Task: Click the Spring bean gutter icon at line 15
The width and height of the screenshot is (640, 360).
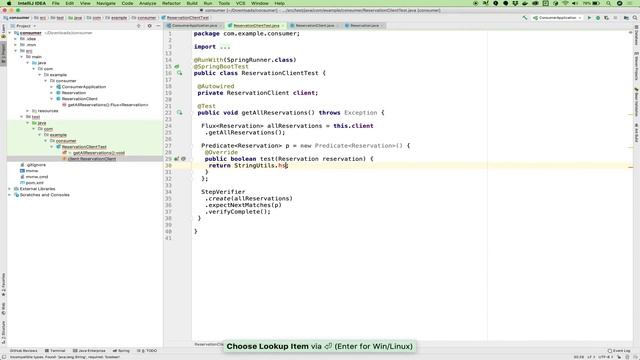Action: 177,67
